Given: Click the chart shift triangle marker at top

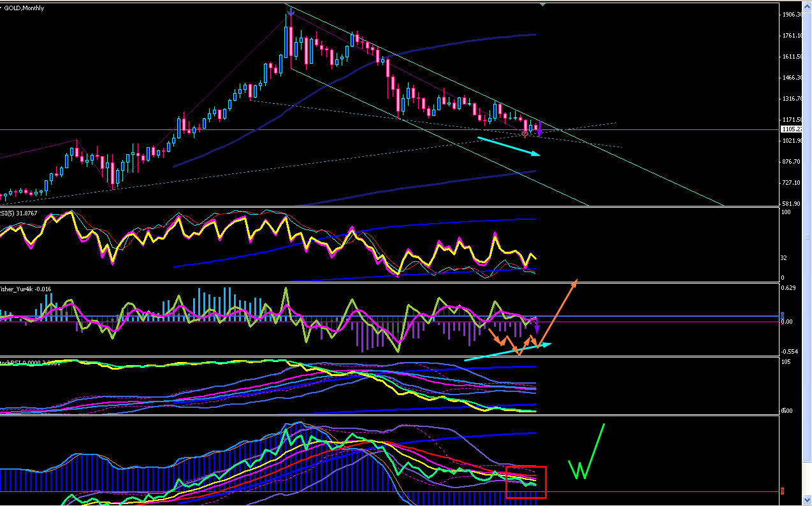Looking at the screenshot, I should [542, 4].
